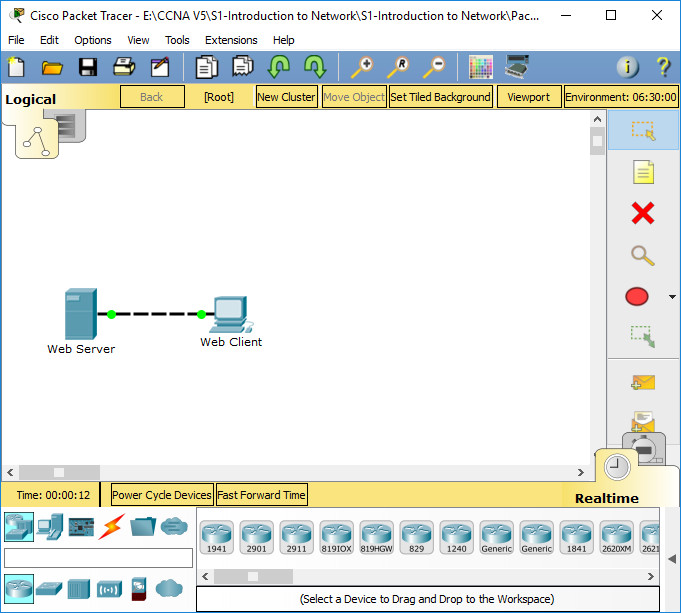
Task: Click the Redo green arrow
Action: tap(315, 66)
